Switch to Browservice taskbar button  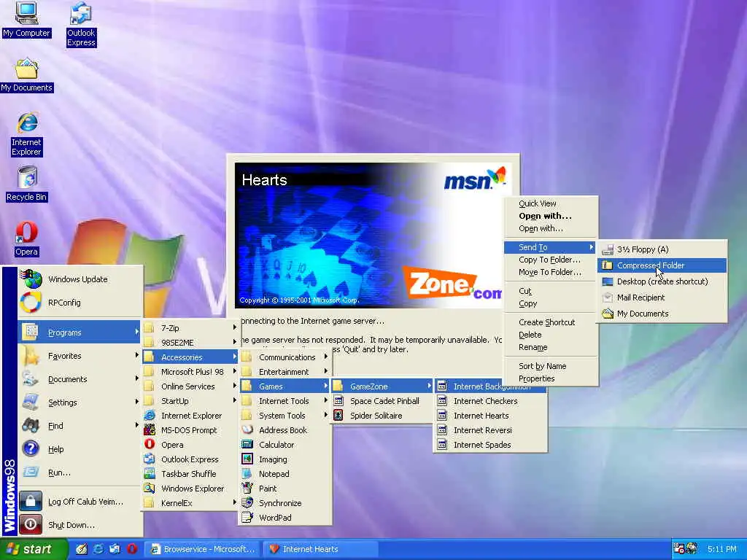[x=203, y=549]
